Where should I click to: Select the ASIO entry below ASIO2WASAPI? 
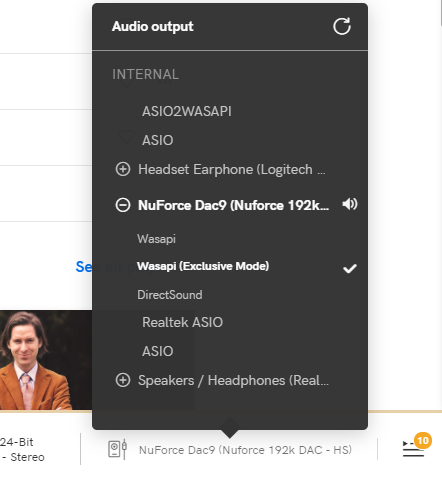pyautogui.click(x=158, y=140)
